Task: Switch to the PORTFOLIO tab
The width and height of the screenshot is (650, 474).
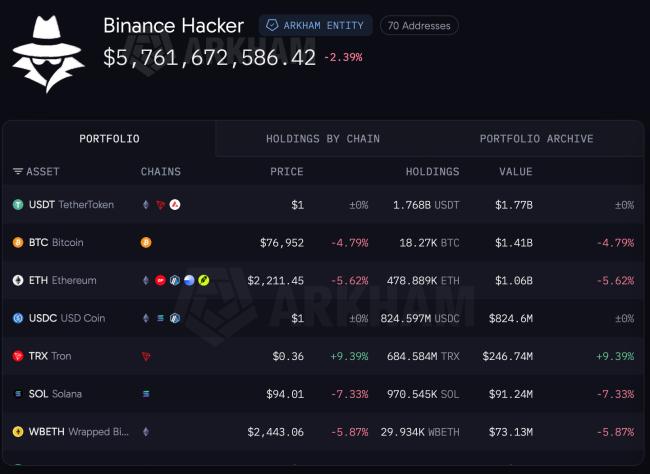Action: (x=109, y=139)
